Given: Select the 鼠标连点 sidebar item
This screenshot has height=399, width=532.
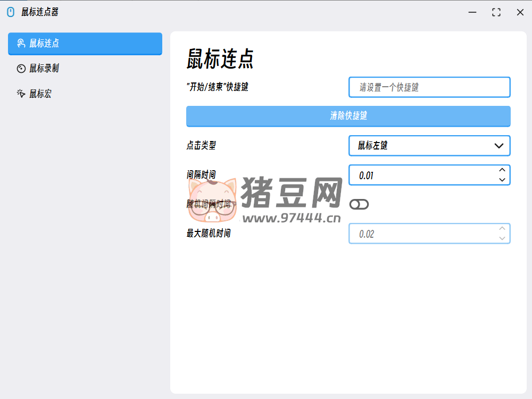Looking at the screenshot, I should click(85, 43).
